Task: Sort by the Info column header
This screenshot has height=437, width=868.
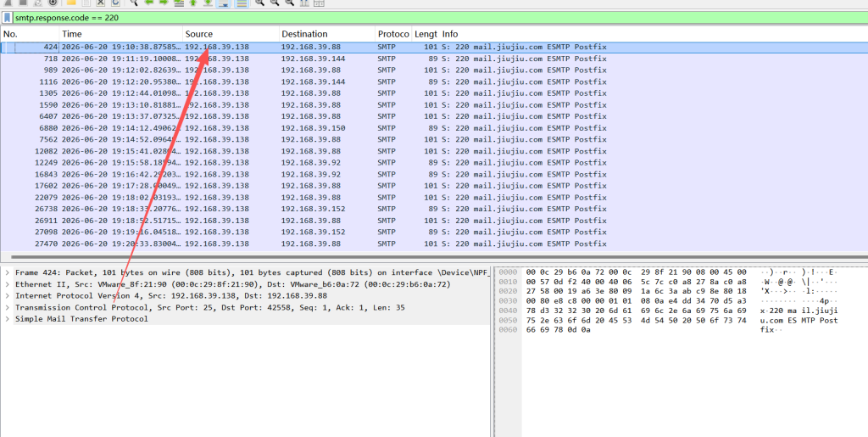Action: (x=654, y=34)
